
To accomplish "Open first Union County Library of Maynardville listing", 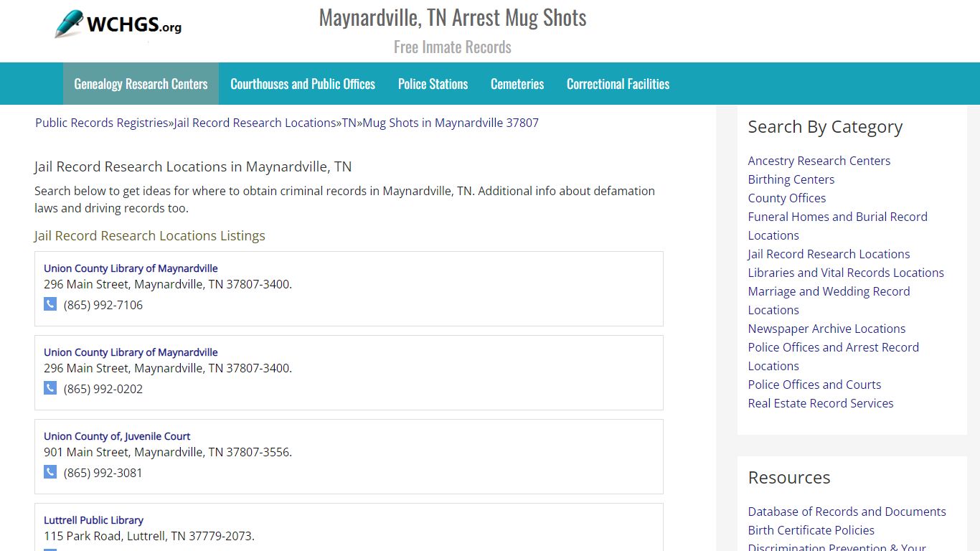I will click(131, 268).
